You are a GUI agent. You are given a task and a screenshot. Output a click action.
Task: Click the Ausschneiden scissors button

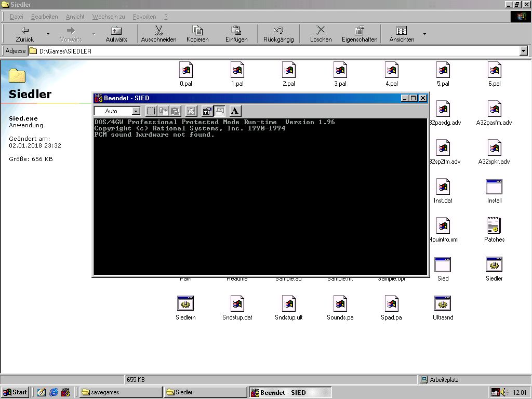[158, 34]
